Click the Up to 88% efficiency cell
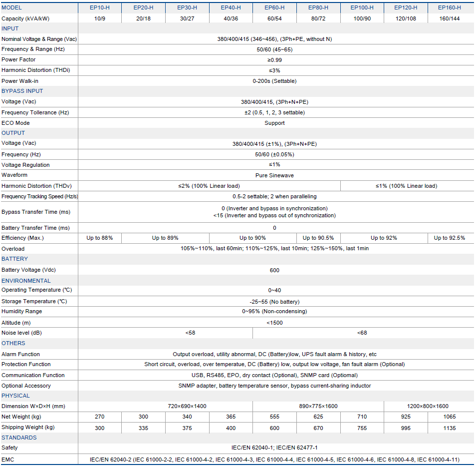Viewport: 476px width, 468px height. point(100,238)
